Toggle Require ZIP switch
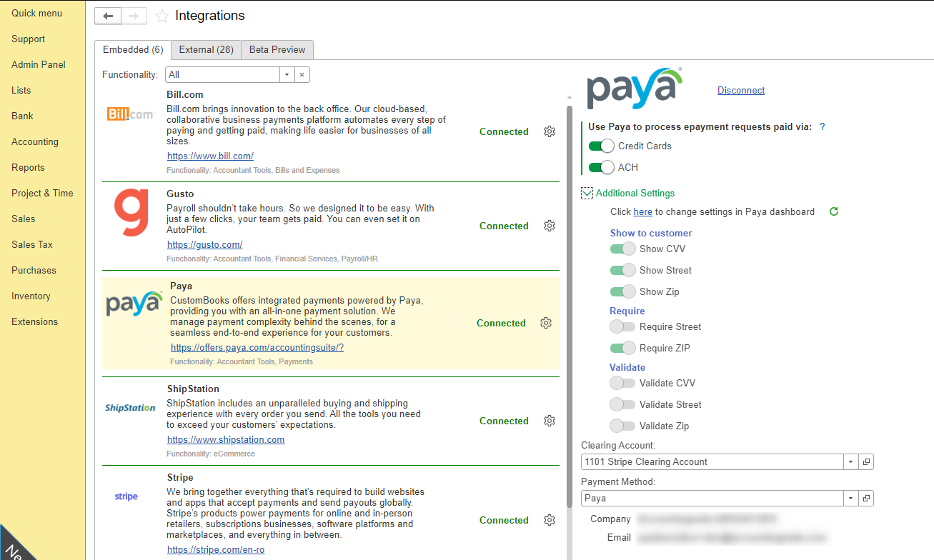Screen dimensions: 934x560 [622, 348]
